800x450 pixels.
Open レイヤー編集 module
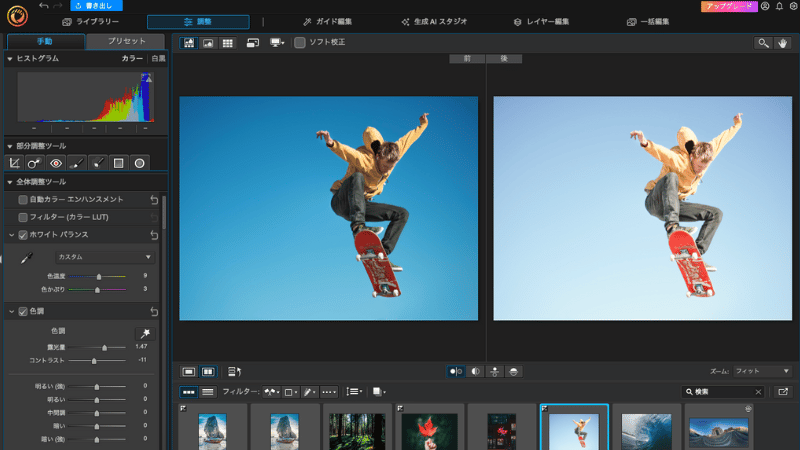point(541,22)
